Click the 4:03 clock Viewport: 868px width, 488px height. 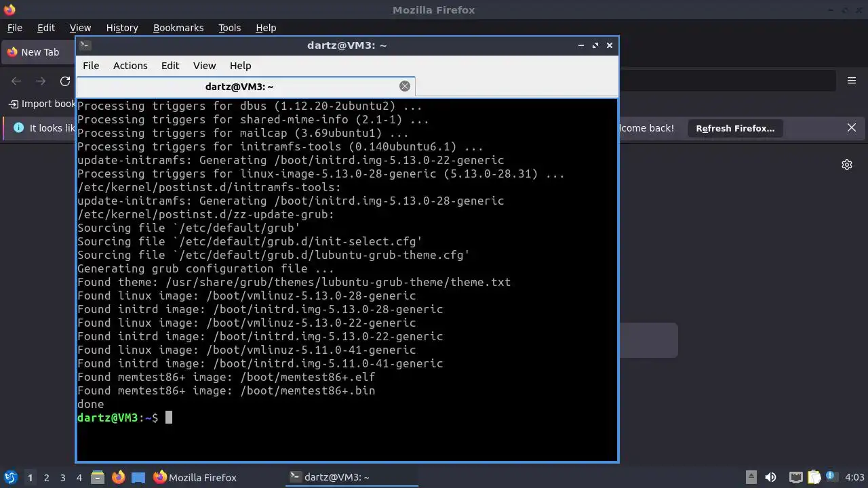(854, 478)
